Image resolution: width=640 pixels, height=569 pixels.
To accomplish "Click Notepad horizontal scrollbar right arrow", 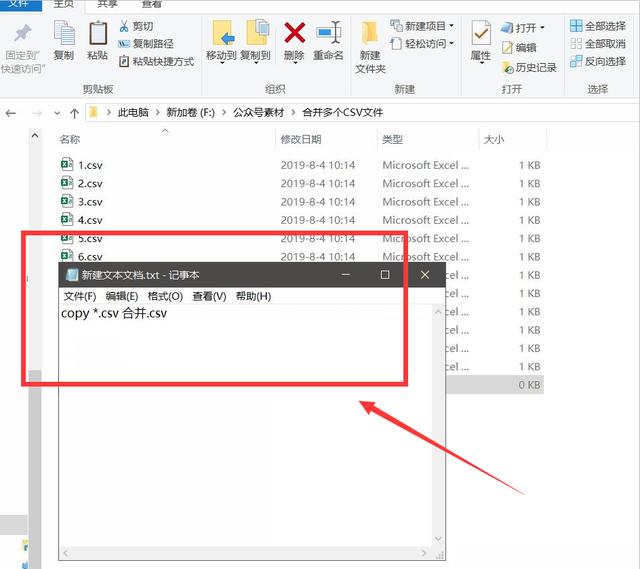I will [424, 553].
